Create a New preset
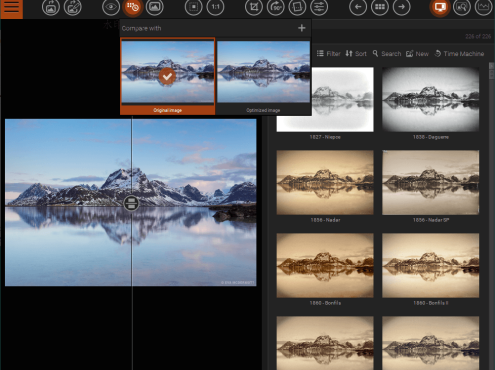Screen dimensions: 495x370 click(x=417, y=53)
